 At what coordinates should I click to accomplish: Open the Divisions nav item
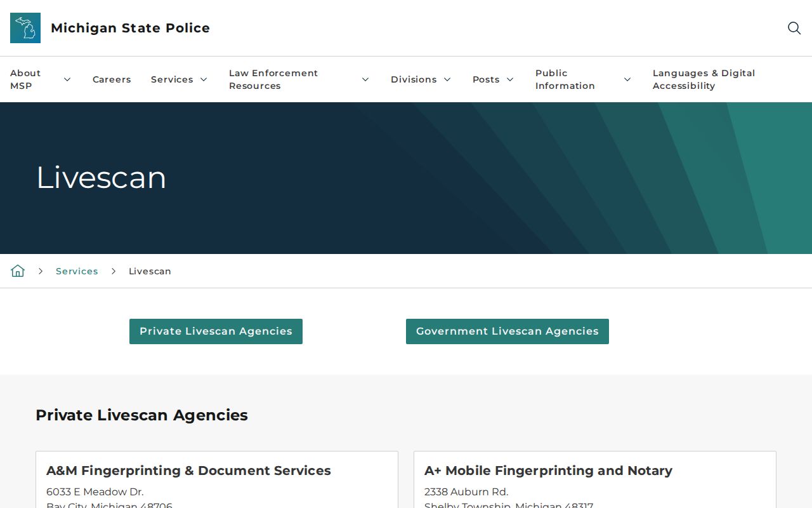coord(414,79)
